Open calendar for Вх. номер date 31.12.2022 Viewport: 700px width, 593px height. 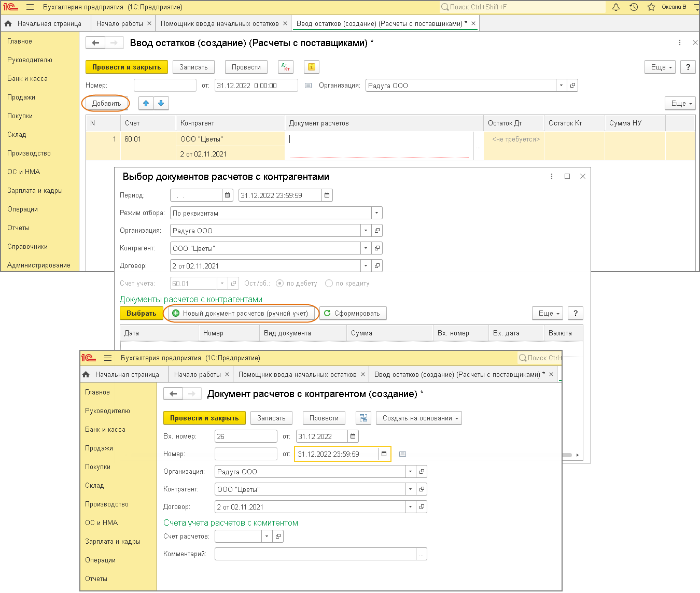click(353, 436)
